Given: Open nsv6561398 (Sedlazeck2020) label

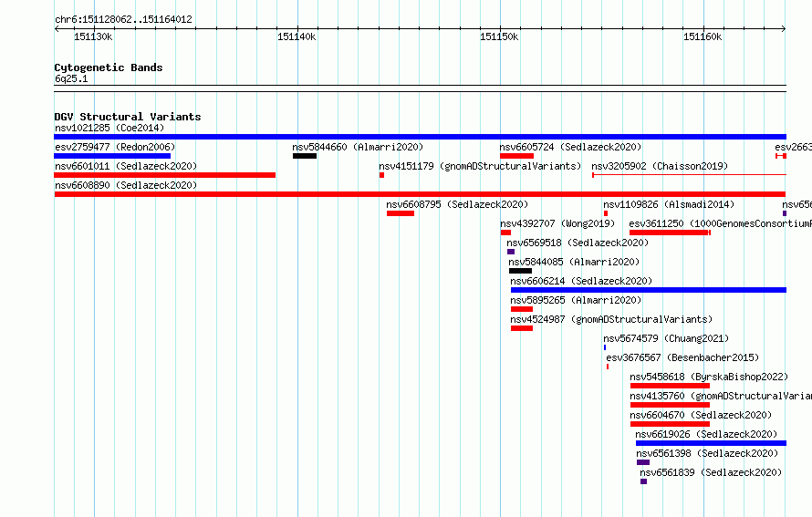Looking at the screenshot, I should 707,453.
